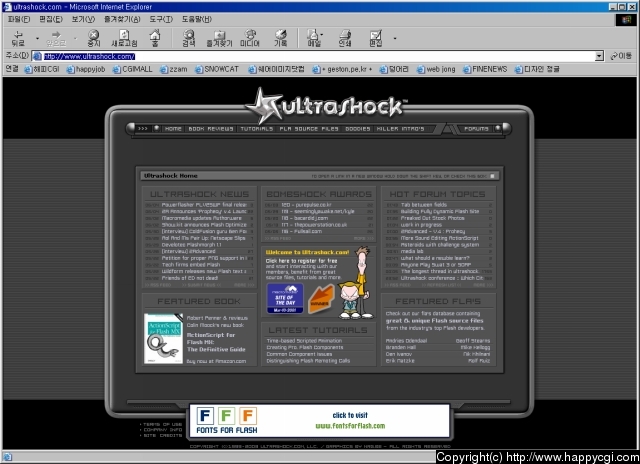Screen dimensions: 640x464
Task: Open the zzam links bar shortcut
Action: 173,69
